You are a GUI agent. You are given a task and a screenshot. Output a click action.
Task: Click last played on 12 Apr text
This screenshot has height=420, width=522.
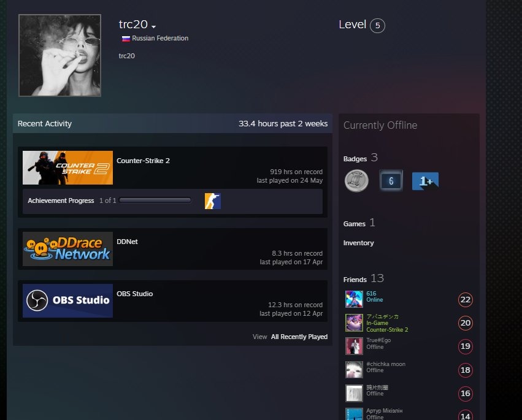click(x=291, y=313)
